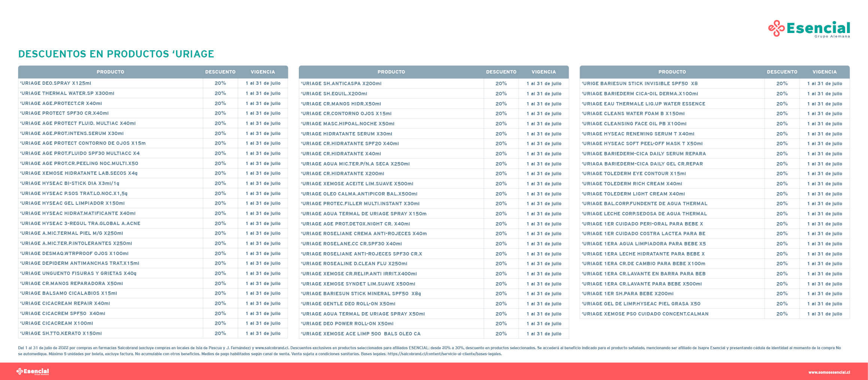Select the row 'URIAGE AGE.PROTECT.CR X40ml
Image resolution: width=868 pixels, height=380 pixels.
click(x=153, y=104)
